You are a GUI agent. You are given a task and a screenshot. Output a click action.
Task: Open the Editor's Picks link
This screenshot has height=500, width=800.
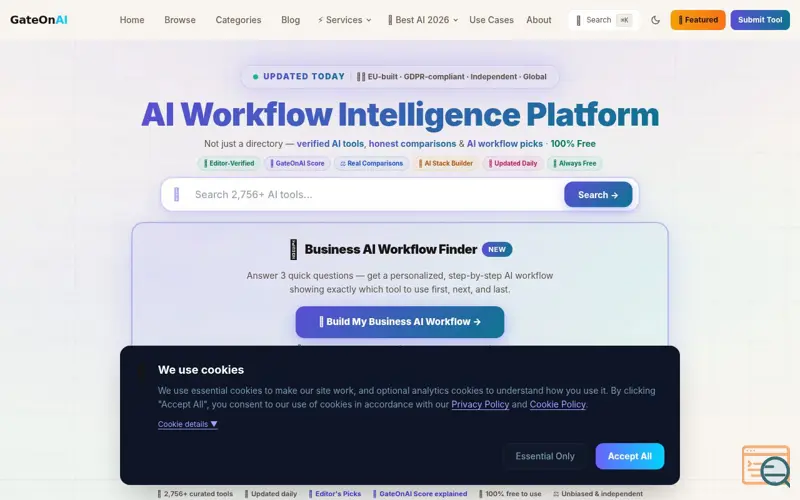335,494
